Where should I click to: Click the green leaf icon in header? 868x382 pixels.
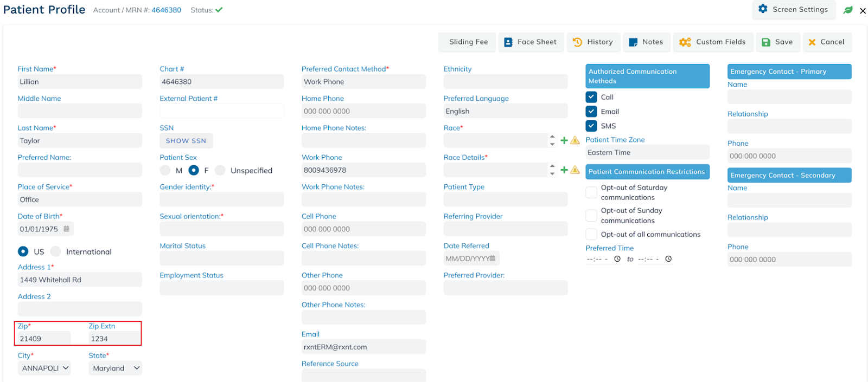pos(848,10)
